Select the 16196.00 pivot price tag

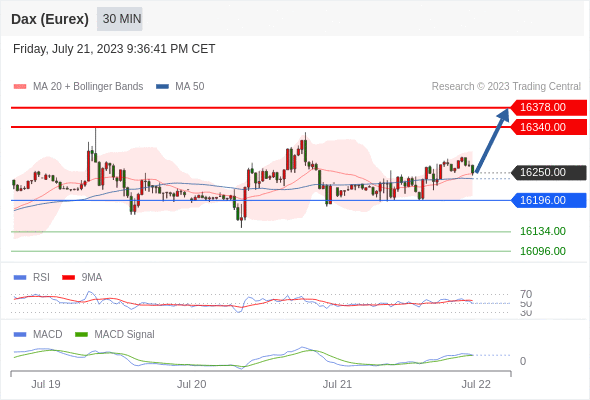pos(549,200)
